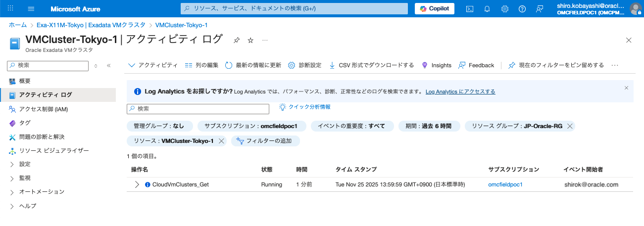This screenshot has height=226, width=644.
Task: Pin the current filters
Action: point(556,65)
